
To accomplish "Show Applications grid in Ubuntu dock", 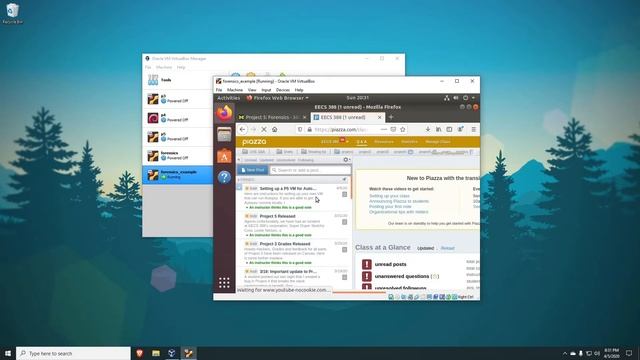I will pyautogui.click(x=224, y=282).
